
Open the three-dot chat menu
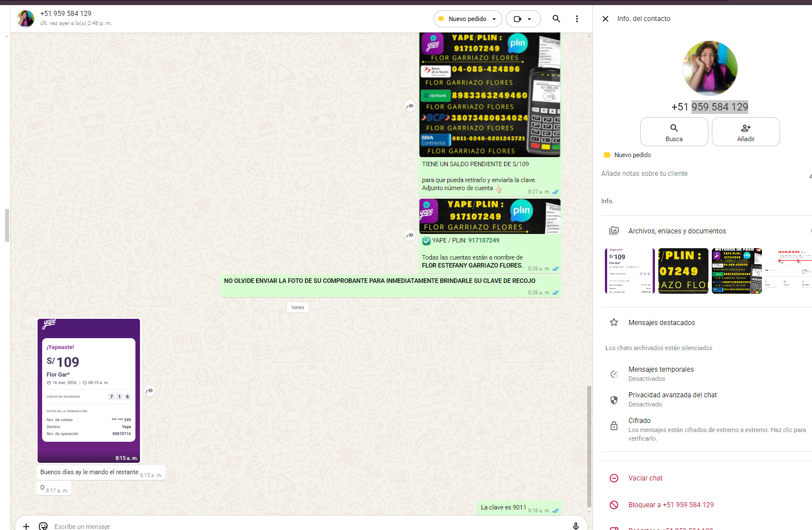pos(576,19)
